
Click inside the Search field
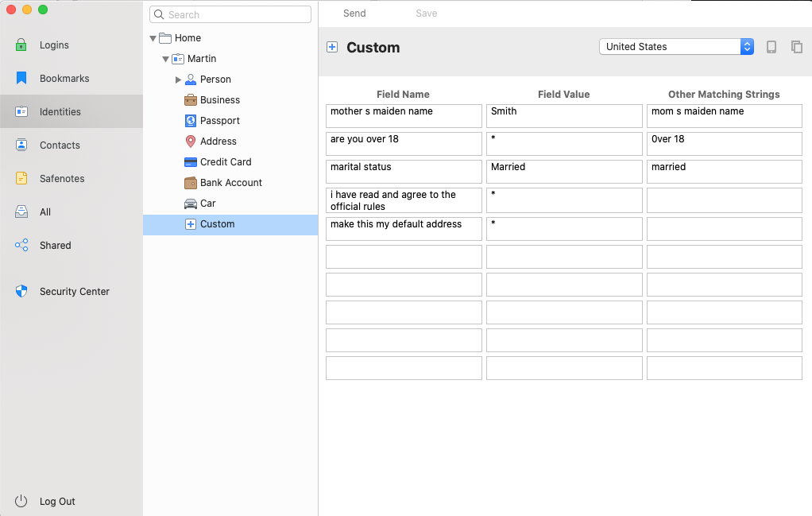(x=230, y=14)
